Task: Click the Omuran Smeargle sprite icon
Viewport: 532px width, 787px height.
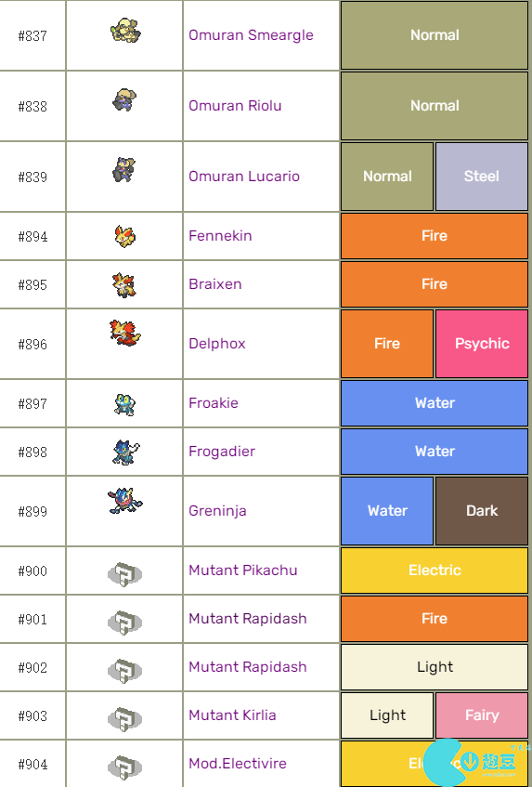Action: tap(125, 31)
